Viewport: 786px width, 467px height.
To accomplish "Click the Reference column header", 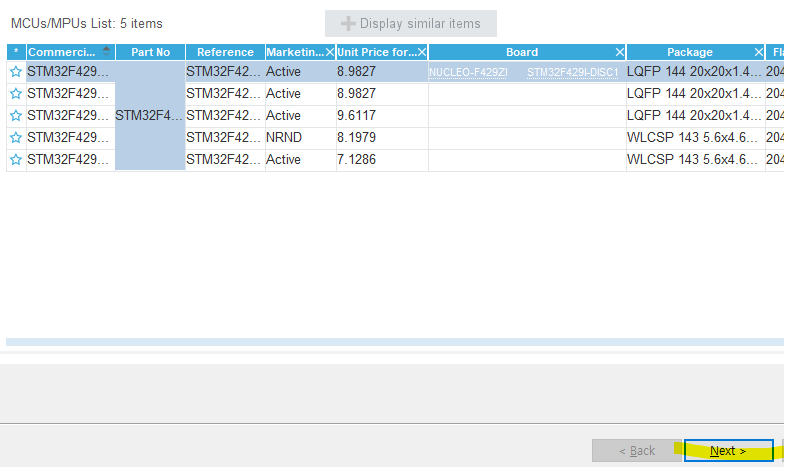I will pyautogui.click(x=225, y=52).
